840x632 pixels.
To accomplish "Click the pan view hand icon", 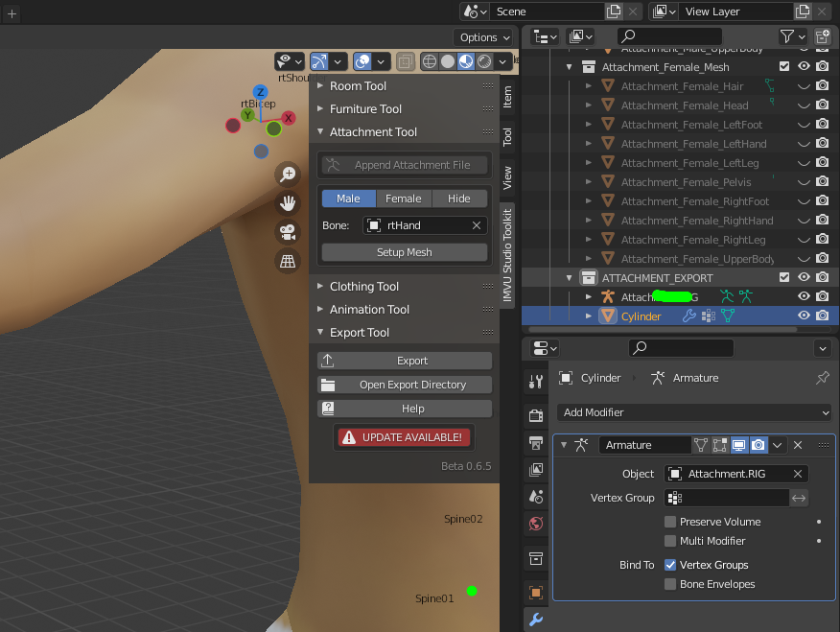I will (x=287, y=202).
